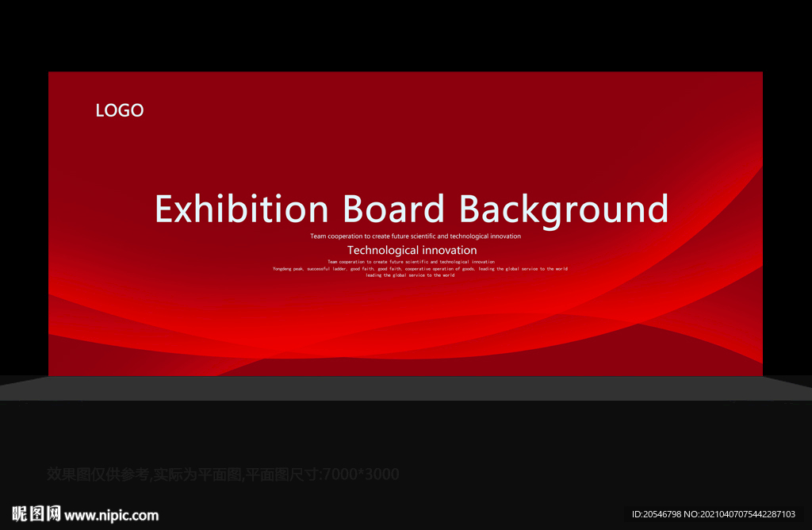Click the faint 7000*3000 size note
This screenshot has width=812, height=530.
pyautogui.click(x=223, y=474)
